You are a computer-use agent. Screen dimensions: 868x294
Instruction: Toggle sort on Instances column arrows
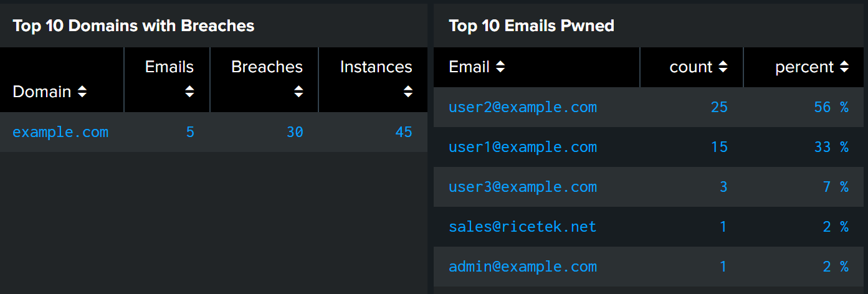tap(408, 92)
